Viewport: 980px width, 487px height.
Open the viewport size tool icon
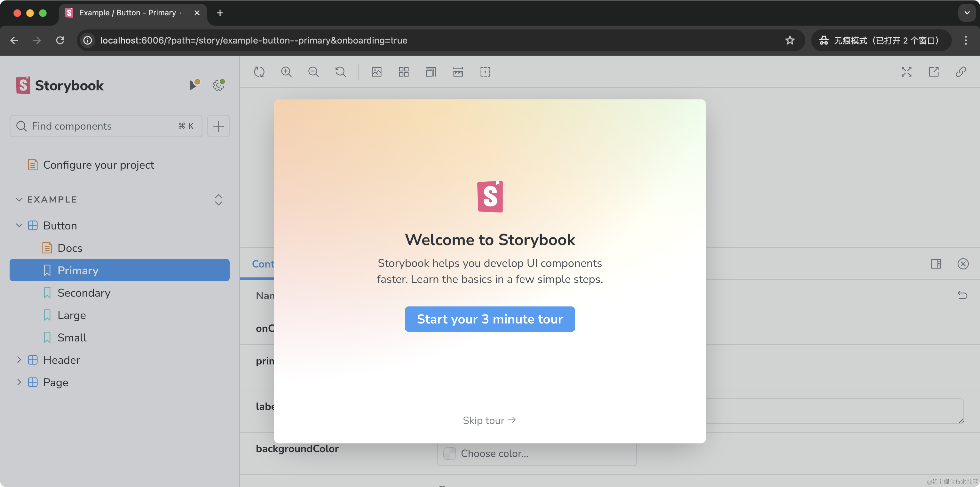[x=431, y=72]
